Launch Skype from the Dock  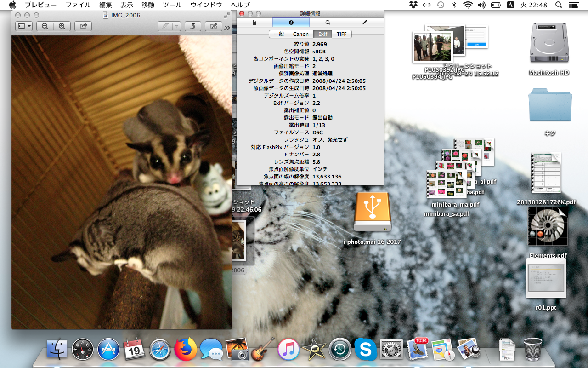(365, 350)
